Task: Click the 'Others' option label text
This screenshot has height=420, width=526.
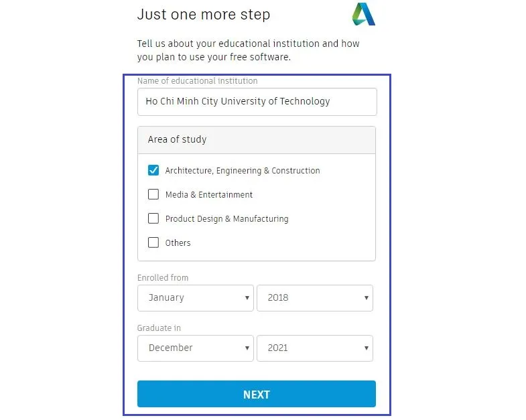Action: coord(178,243)
